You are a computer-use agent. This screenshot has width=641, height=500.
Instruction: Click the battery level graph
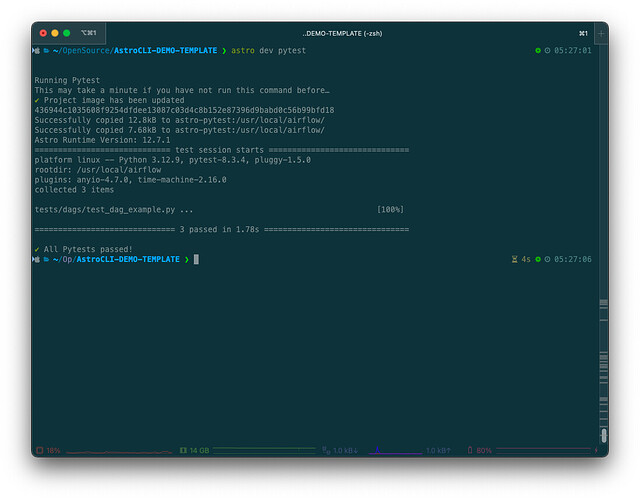(x=543, y=450)
